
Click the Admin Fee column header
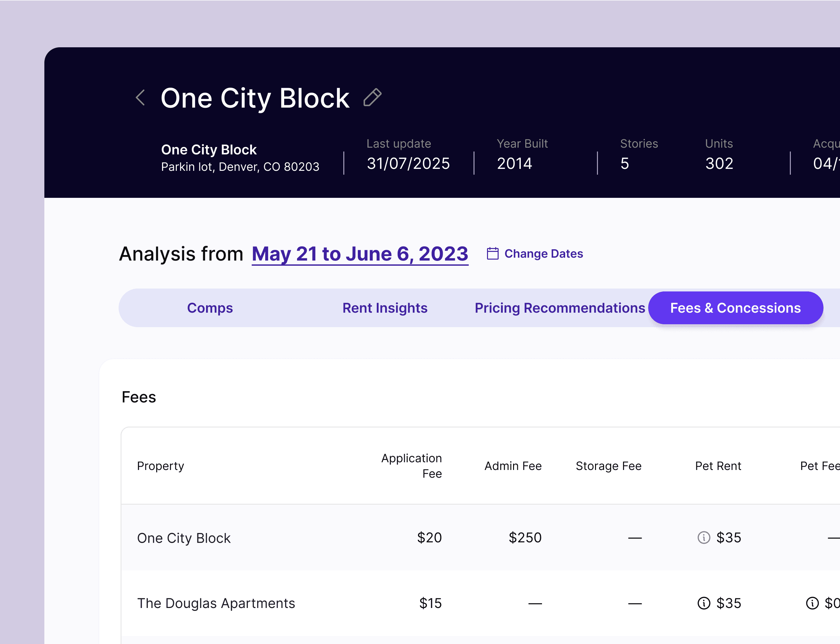tap(513, 466)
